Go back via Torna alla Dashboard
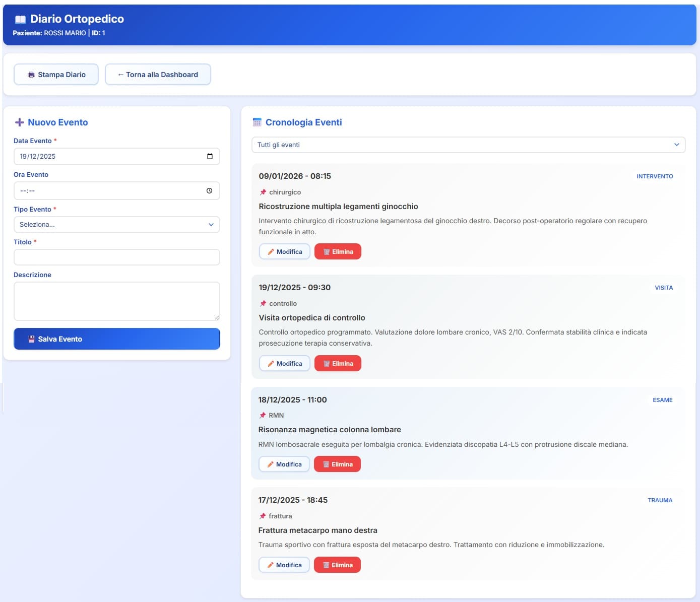The width and height of the screenshot is (700, 602). pyautogui.click(x=158, y=75)
